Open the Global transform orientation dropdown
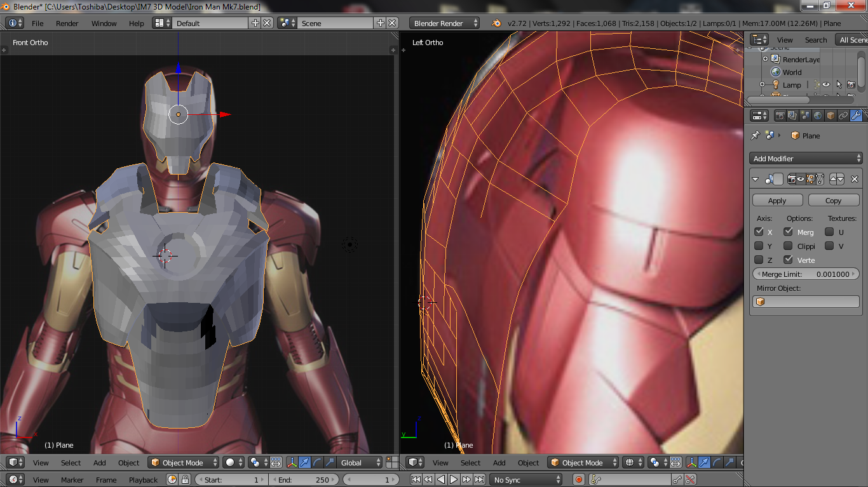868x487 pixels. tap(359, 462)
